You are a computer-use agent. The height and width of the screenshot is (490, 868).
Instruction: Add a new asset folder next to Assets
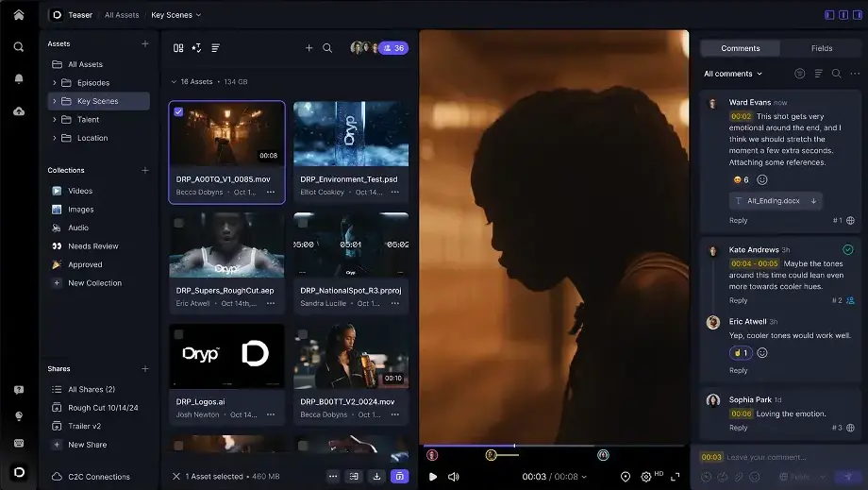pyautogui.click(x=145, y=43)
